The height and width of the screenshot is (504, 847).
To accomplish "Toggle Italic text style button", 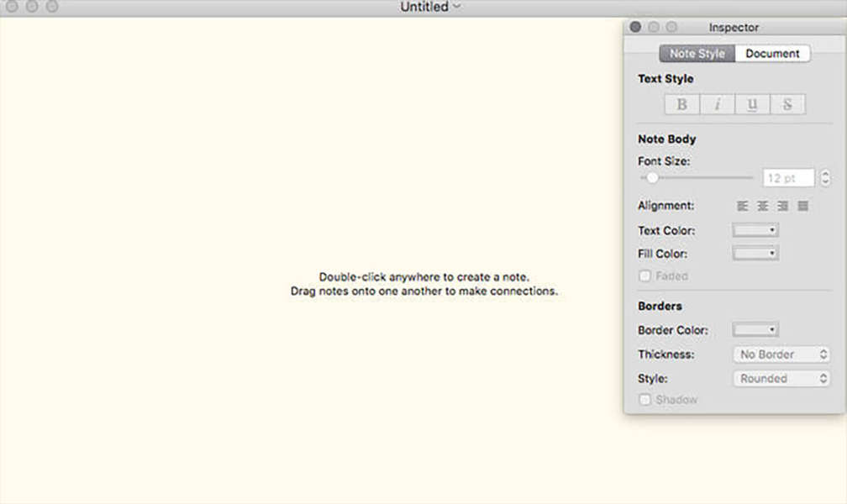I will point(718,104).
